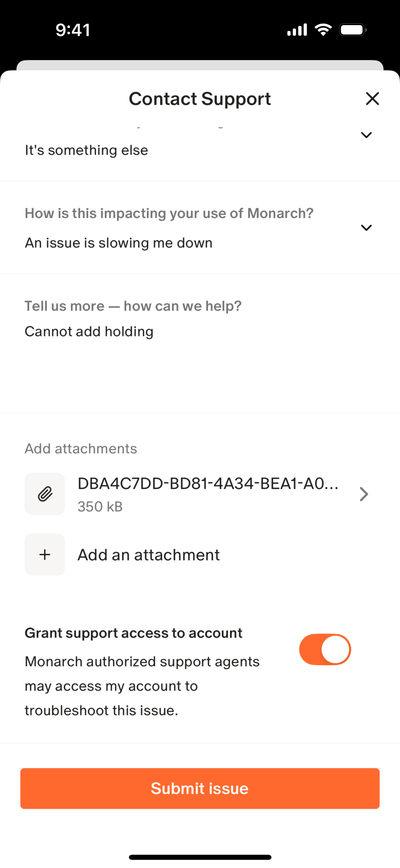Viewport: 400px width, 868px height.
Task: Expand the "It's something else" dropdown chevron
Action: [366, 135]
